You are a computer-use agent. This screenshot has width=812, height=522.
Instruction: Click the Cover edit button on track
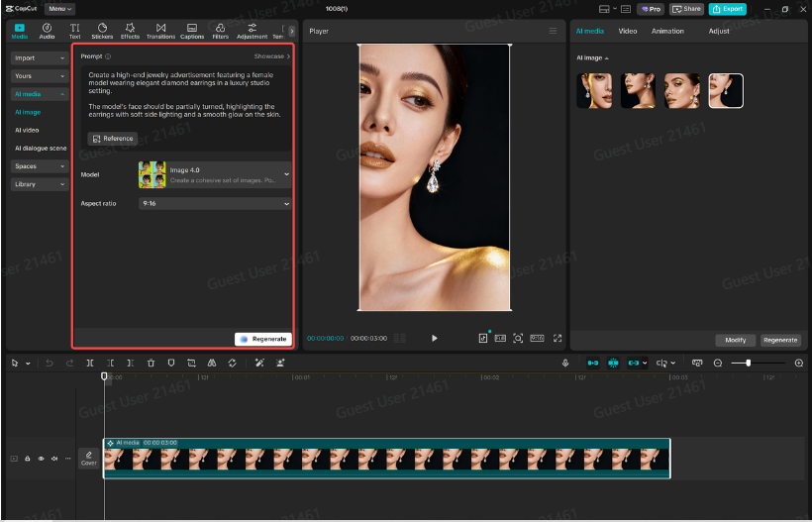click(89, 459)
